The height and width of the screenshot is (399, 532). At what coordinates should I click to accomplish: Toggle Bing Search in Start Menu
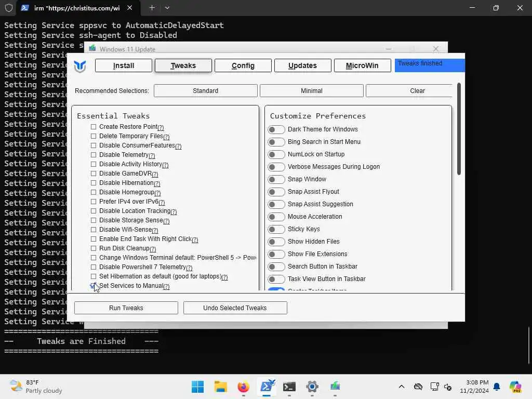(x=276, y=142)
